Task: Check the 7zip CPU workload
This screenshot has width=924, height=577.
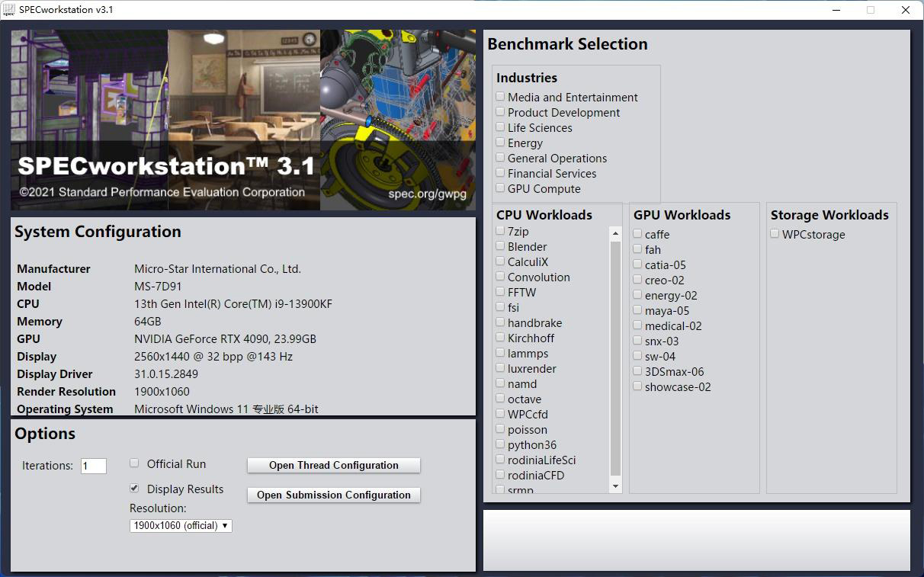Action: tap(500, 230)
